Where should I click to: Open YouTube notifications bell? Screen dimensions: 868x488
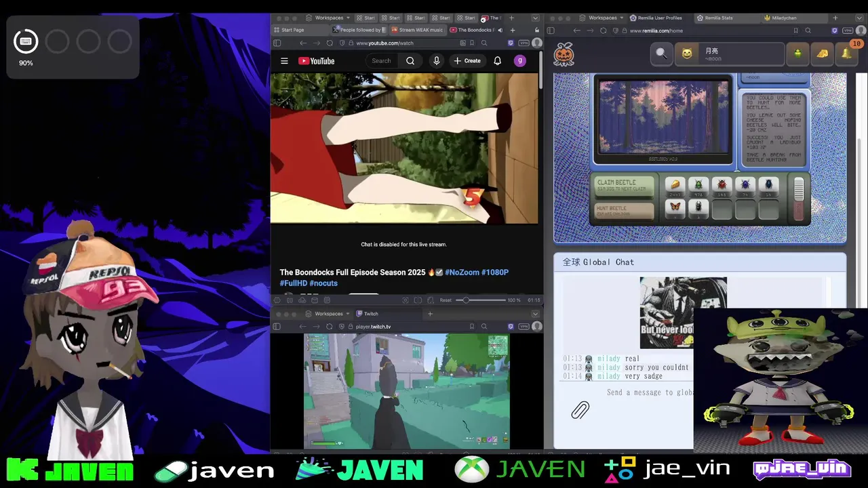point(497,61)
